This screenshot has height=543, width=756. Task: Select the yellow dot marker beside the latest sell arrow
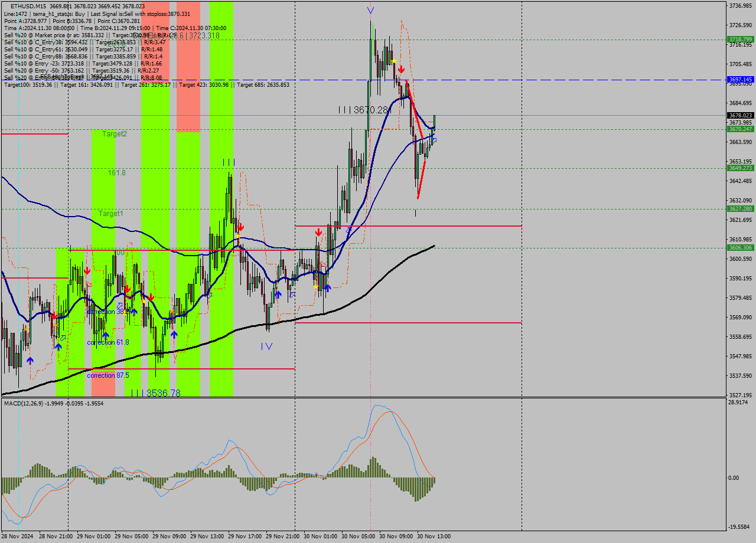(x=393, y=61)
